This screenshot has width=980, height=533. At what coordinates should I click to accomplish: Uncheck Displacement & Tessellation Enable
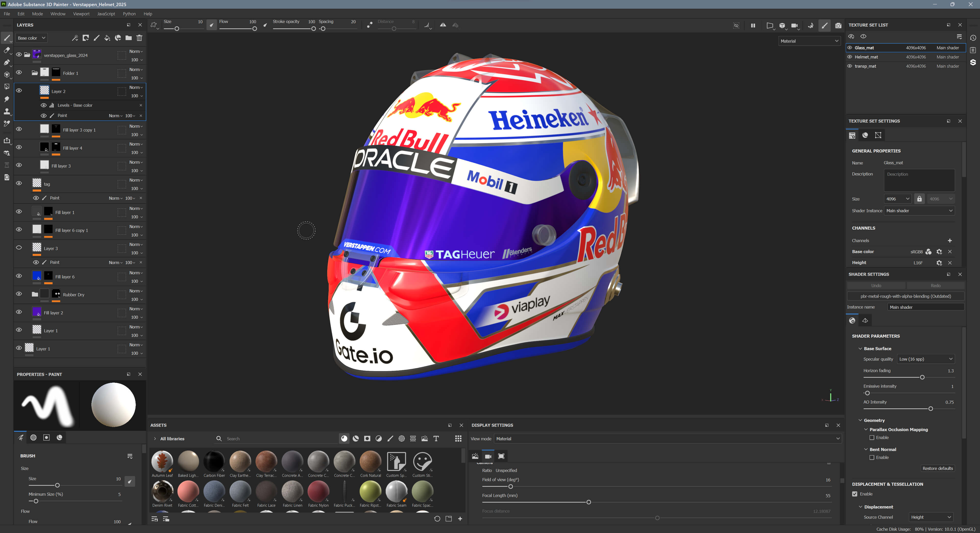[x=855, y=494]
